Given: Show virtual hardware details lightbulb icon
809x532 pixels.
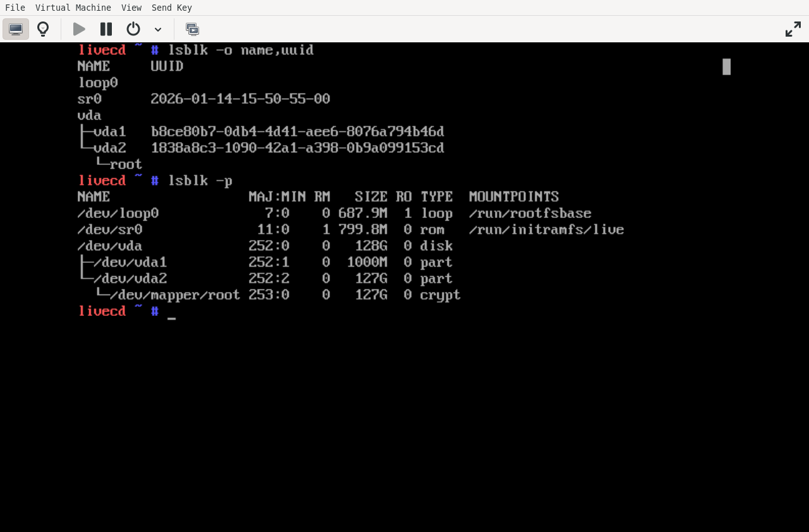Looking at the screenshot, I should (43, 29).
